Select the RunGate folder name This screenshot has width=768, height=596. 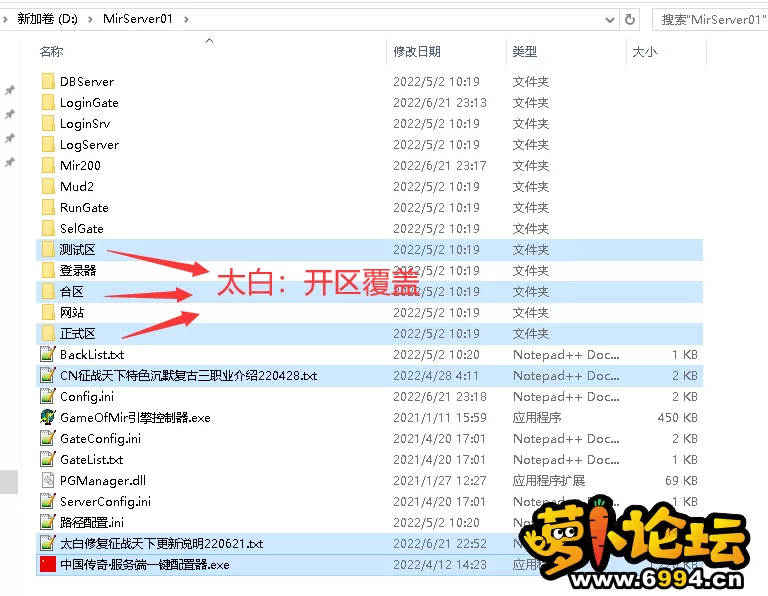click(x=84, y=208)
